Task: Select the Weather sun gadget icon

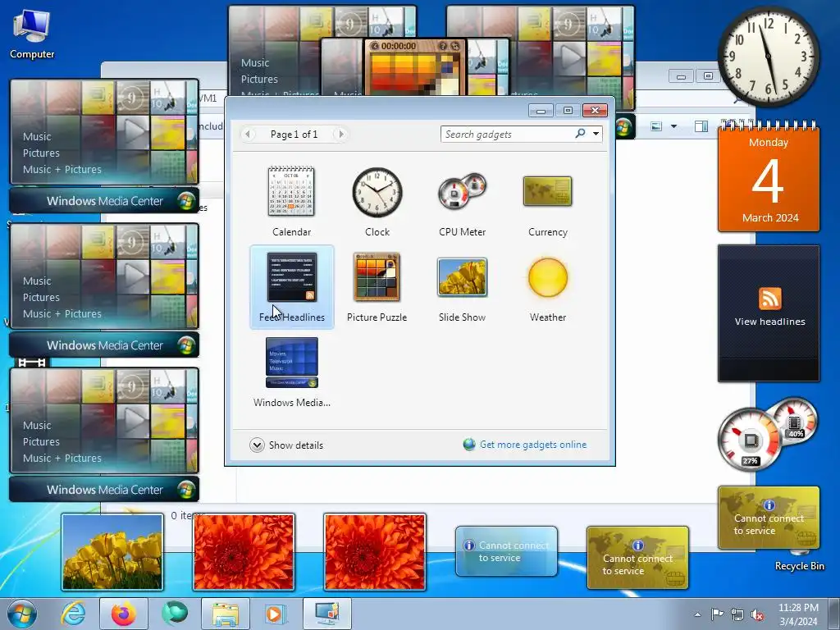Action: tap(547, 277)
